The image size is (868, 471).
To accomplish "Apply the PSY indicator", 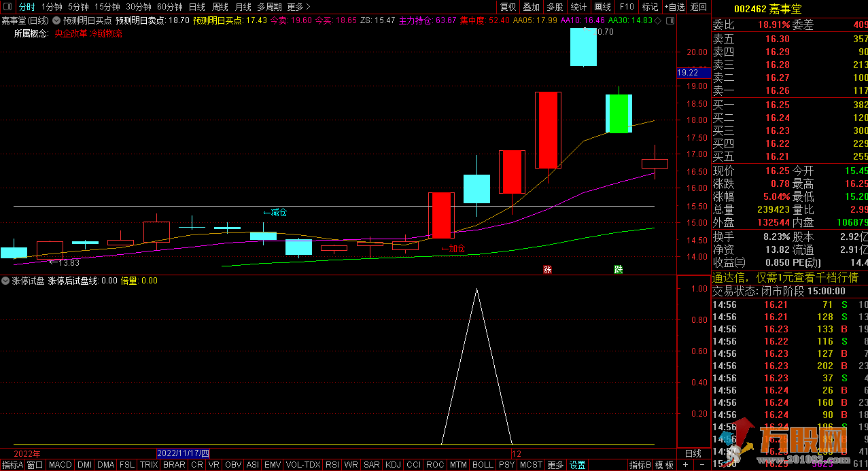I will coord(506,465).
